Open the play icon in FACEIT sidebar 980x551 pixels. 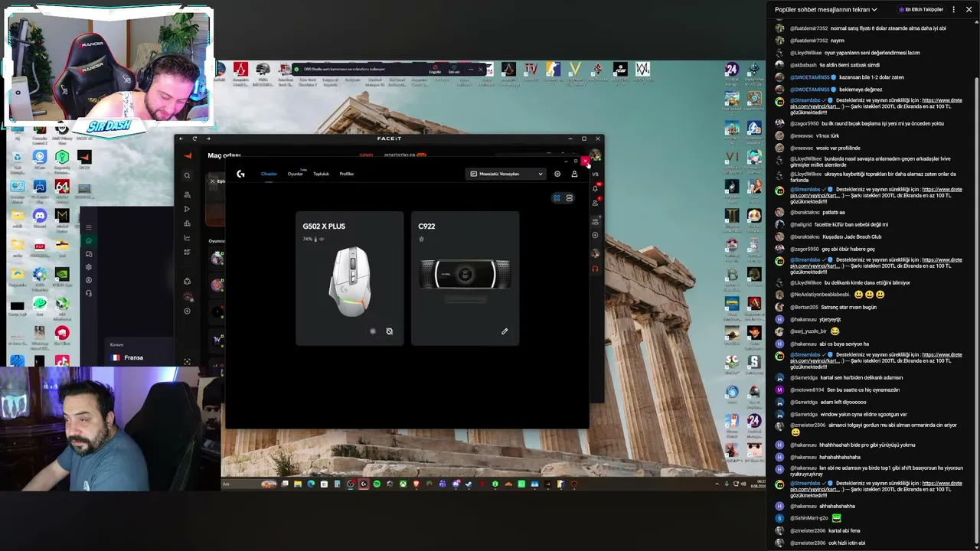[x=188, y=209]
